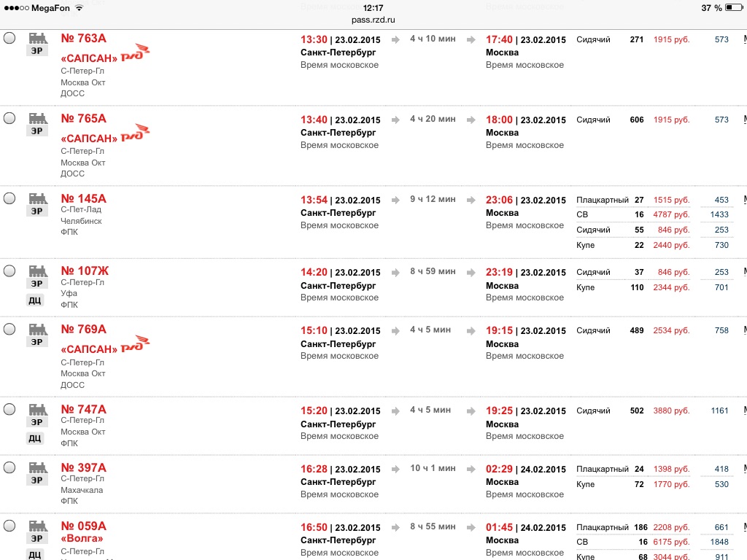Click the ДЦ badge for train № 747А
Screen dimensions: 747x560
(x=35, y=438)
